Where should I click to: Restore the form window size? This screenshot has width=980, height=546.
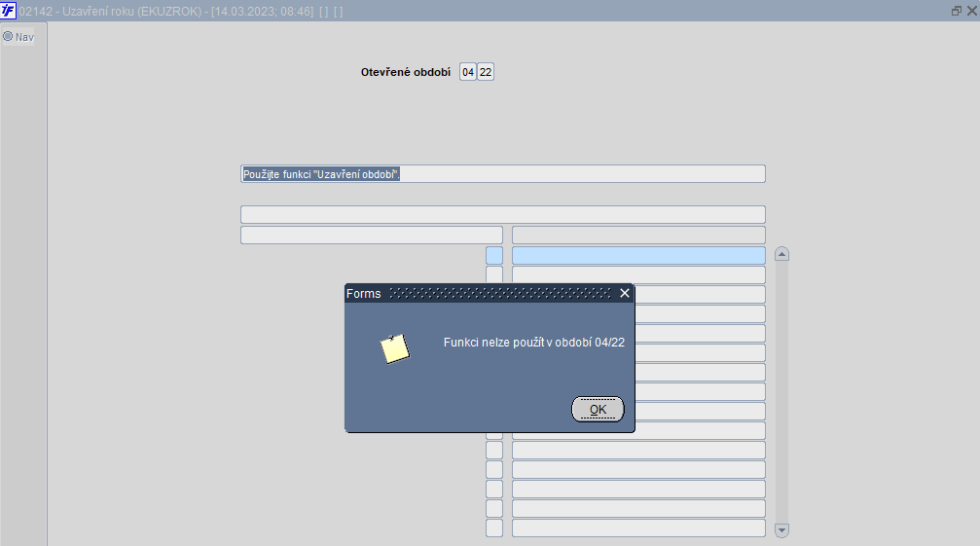pos(957,11)
